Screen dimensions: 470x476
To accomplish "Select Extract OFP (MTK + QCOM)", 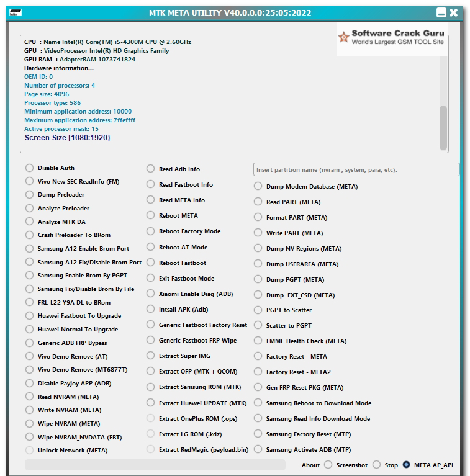I will 151,371.
